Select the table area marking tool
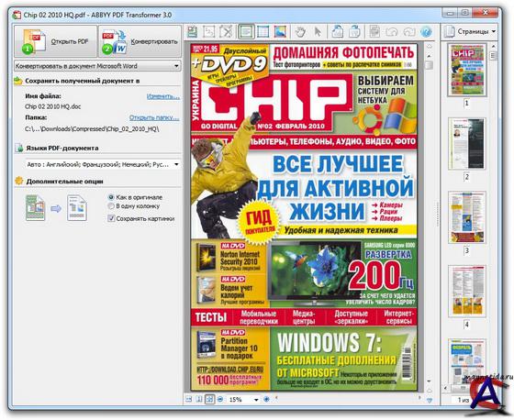The width and height of the screenshot is (514, 420). click(263, 32)
